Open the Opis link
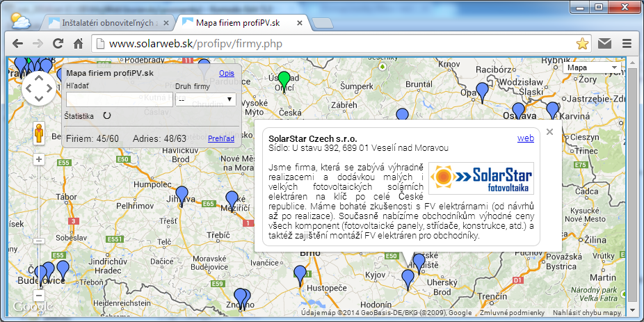The height and width of the screenshot is (322, 644). (x=227, y=74)
